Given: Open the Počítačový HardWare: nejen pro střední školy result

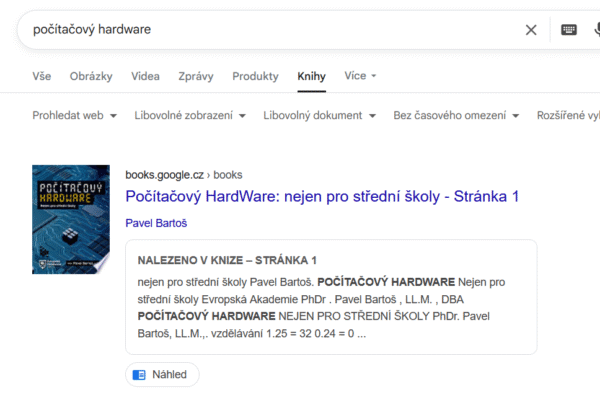Looking at the screenshot, I should (x=322, y=196).
